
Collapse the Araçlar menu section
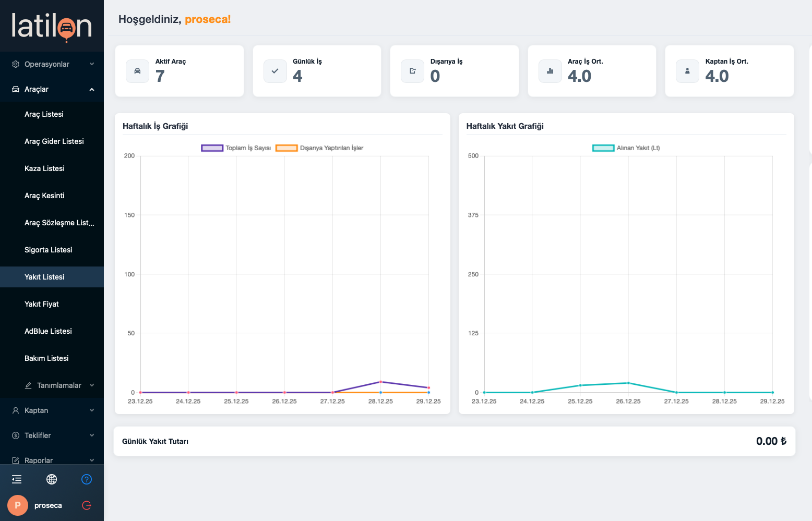[52, 89]
